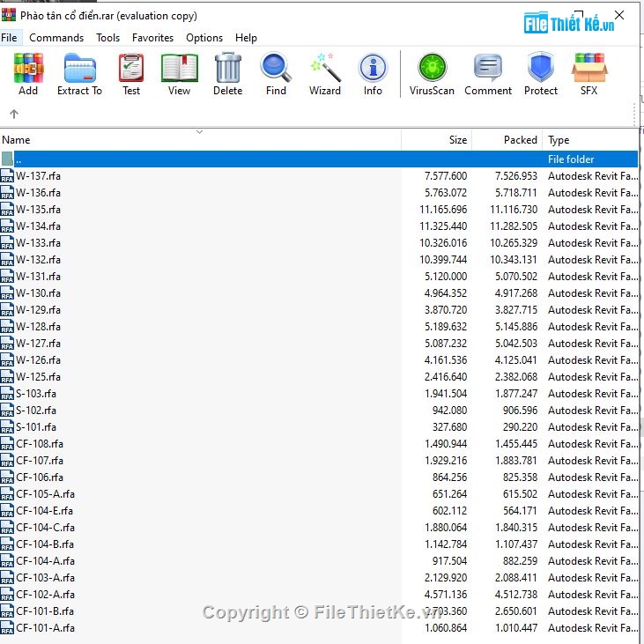
Task: Select file W-128.rfa
Action: [319, 327]
